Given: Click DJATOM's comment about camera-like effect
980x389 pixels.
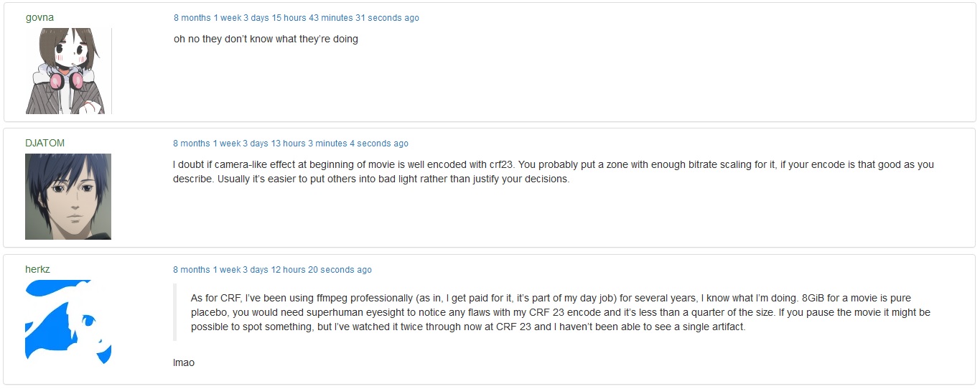Looking at the screenshot, I should tap(554, 172).
